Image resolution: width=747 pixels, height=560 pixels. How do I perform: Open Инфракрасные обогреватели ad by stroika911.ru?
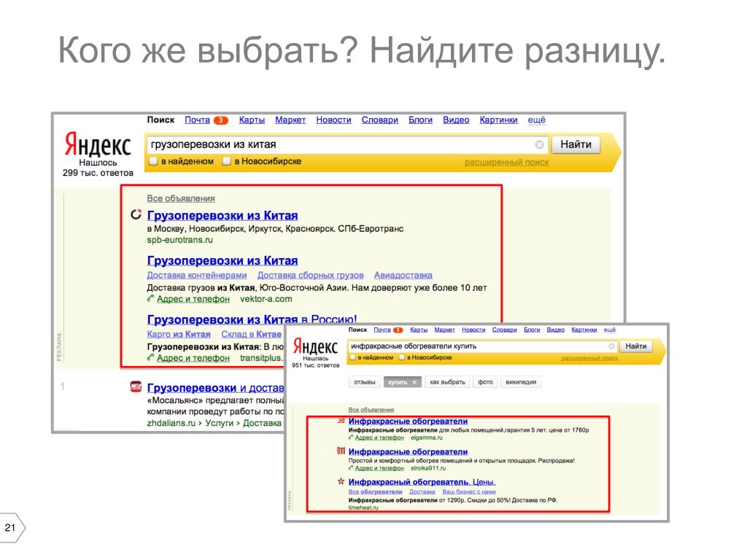tap(408, 451)
